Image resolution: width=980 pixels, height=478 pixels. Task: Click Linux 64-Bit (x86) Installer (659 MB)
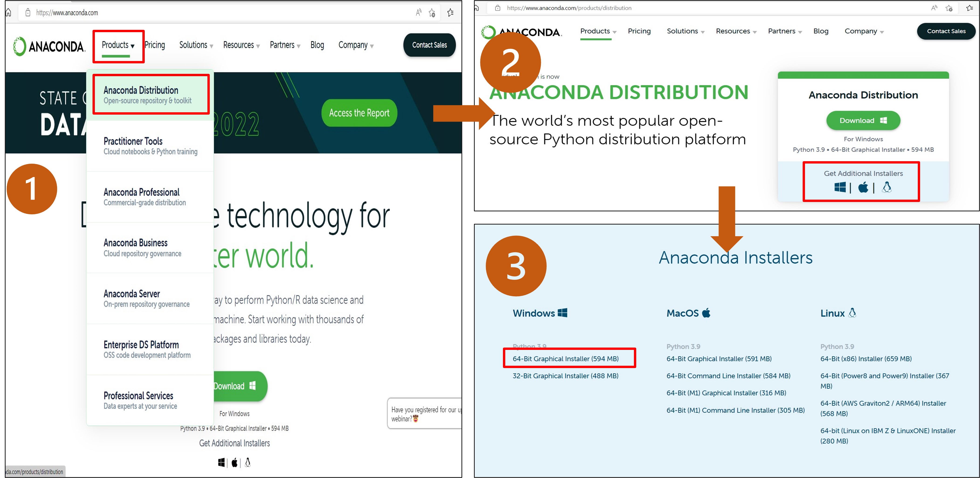point(866,358)
